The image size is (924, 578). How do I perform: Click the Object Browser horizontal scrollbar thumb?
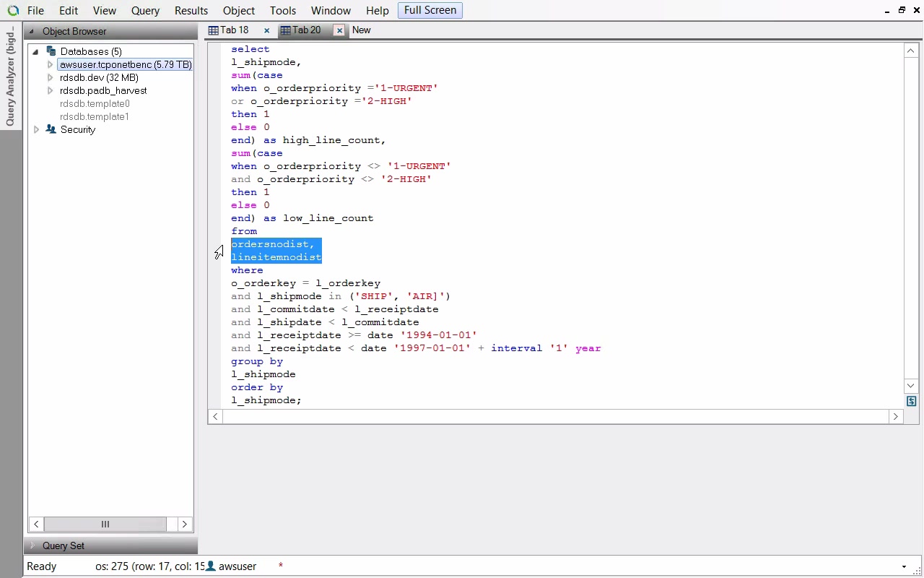coord(105,525)
